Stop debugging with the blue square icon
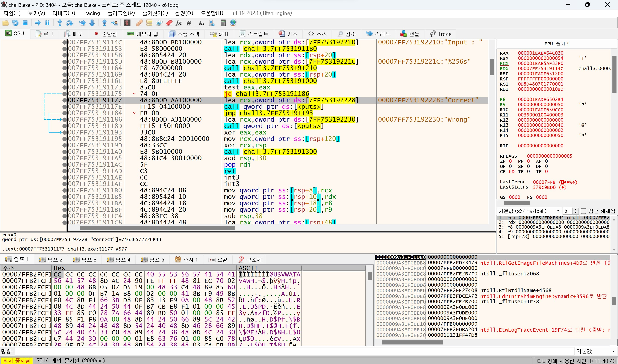This screenshot has width=618, height=364. (x=25, y=23)
